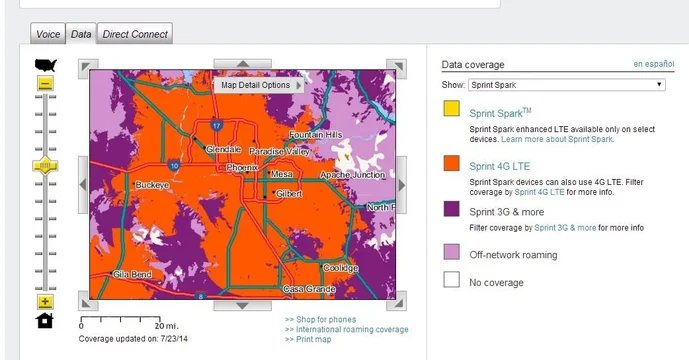Click the Off-network roaming legend label

pyautogui.click(x=513, y=255)
